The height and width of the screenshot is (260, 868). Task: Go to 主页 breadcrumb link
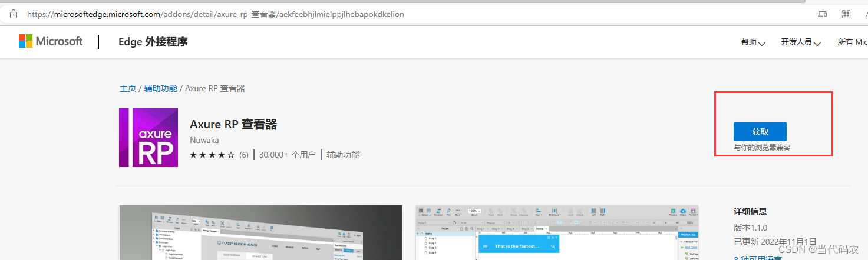[x=128, y=88]
